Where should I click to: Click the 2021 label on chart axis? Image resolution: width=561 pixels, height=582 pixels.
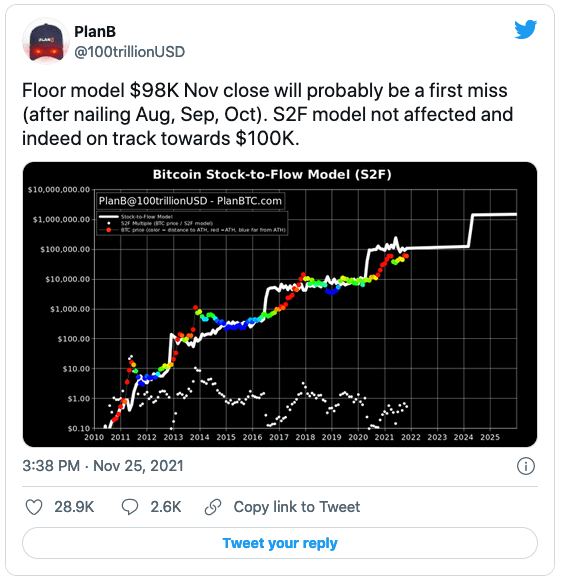coord(384,438)
